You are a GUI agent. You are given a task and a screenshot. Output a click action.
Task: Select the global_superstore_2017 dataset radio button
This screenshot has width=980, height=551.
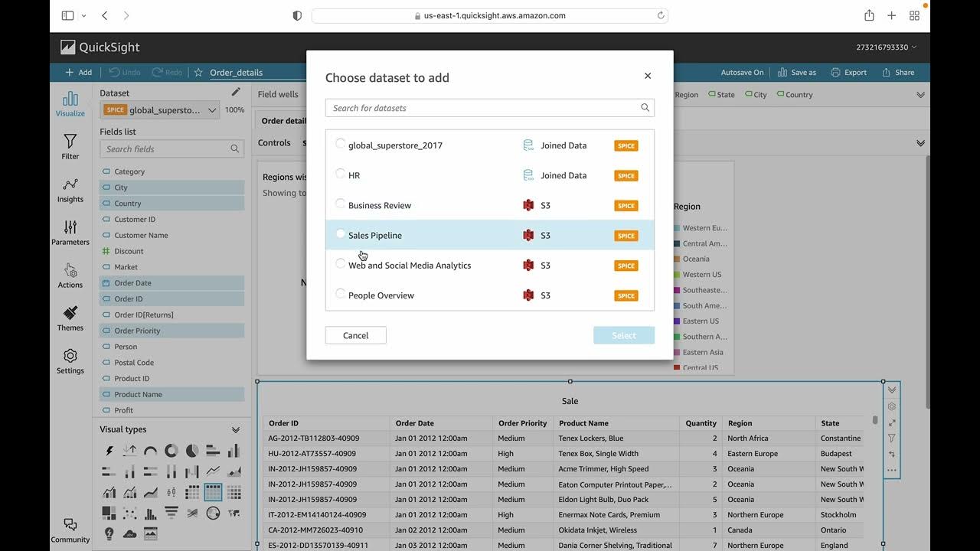pyautogui.click(x=341, y=144)
